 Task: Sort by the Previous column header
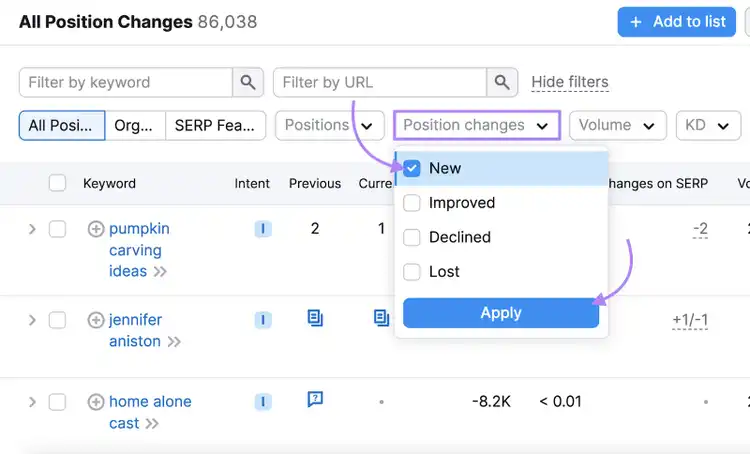click(315, 183)
